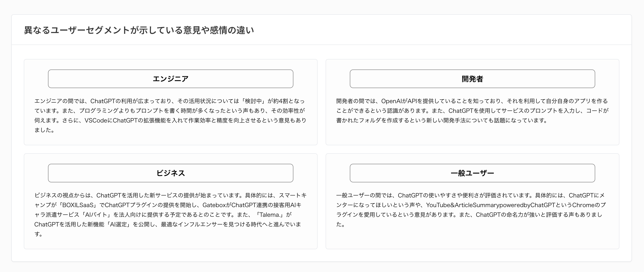
Task: Click the final line ました。 in engineer card
Action: (x=44, y=130)
